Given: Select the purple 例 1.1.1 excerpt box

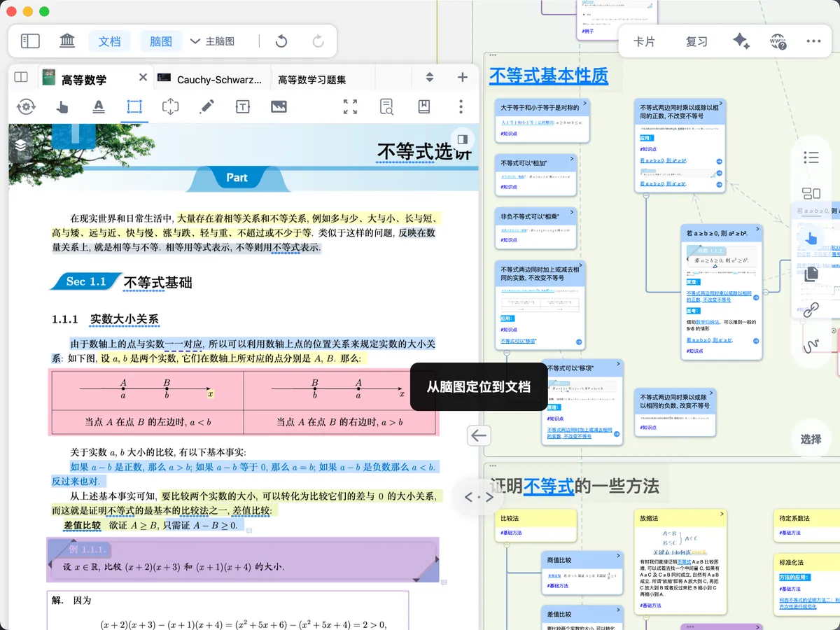Looking at the screenshot, I should 243,559.
